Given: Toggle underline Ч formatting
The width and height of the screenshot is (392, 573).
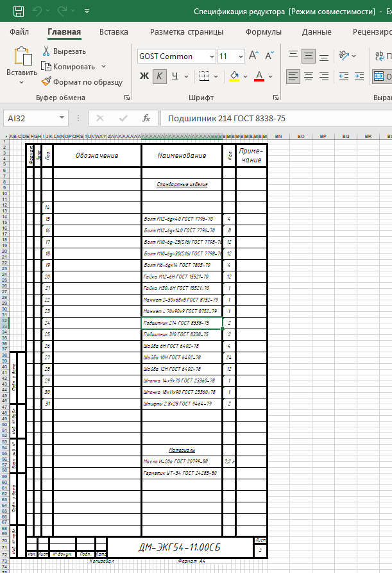Looking at the screenshot, I should pyautogui.click(x=175, y=76).
